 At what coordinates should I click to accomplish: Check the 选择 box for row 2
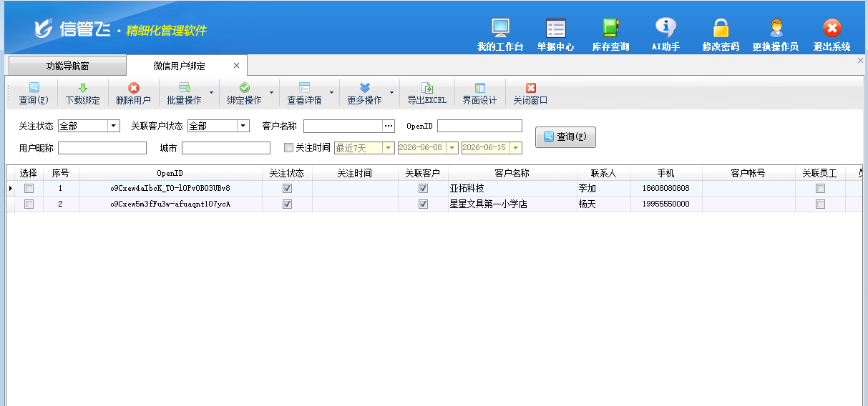[29, 204]
